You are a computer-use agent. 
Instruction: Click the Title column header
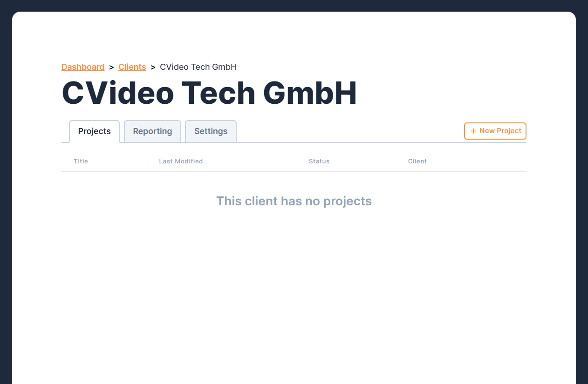coord(81,161)
